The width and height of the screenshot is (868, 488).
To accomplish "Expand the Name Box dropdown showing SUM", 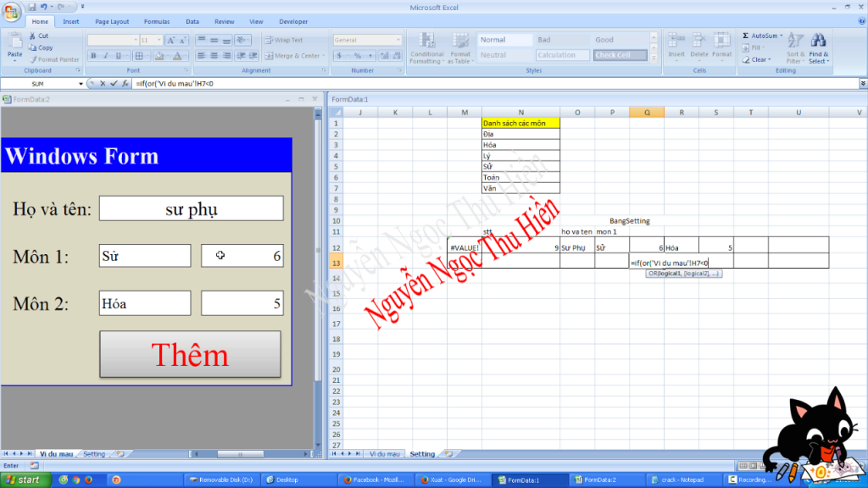I will click(81, 84).
